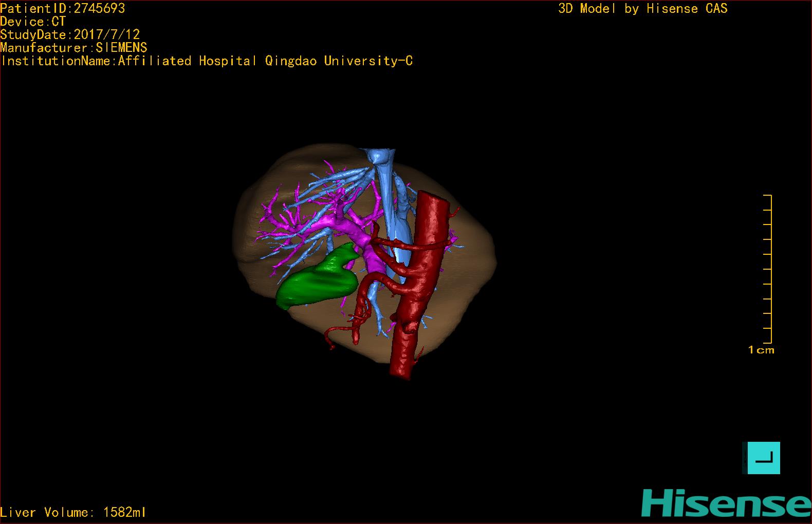The width and height of the screenshot is (812, 524).
Task: Click the "1cm" scale label
Action: (x=761, y=350)
